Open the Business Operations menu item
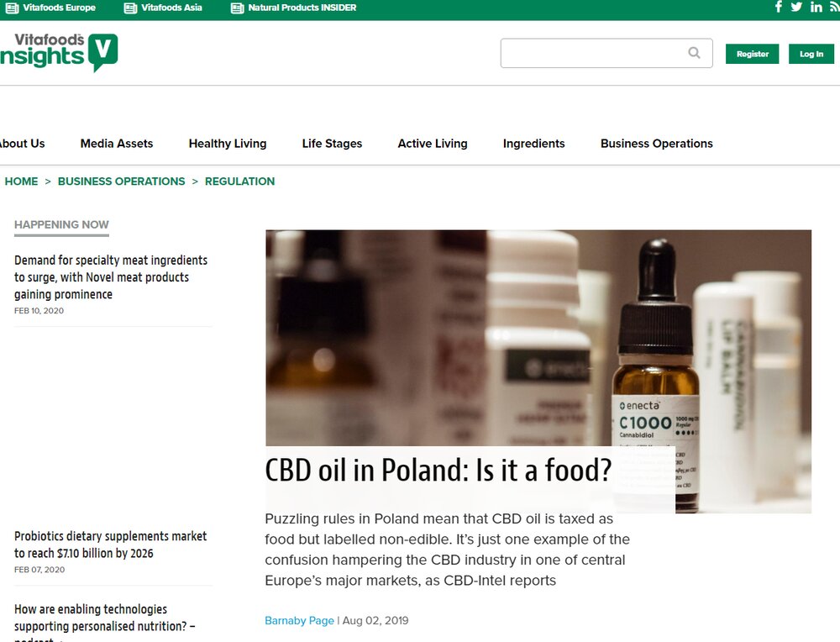The image size is (840, 642). [656, 144]
